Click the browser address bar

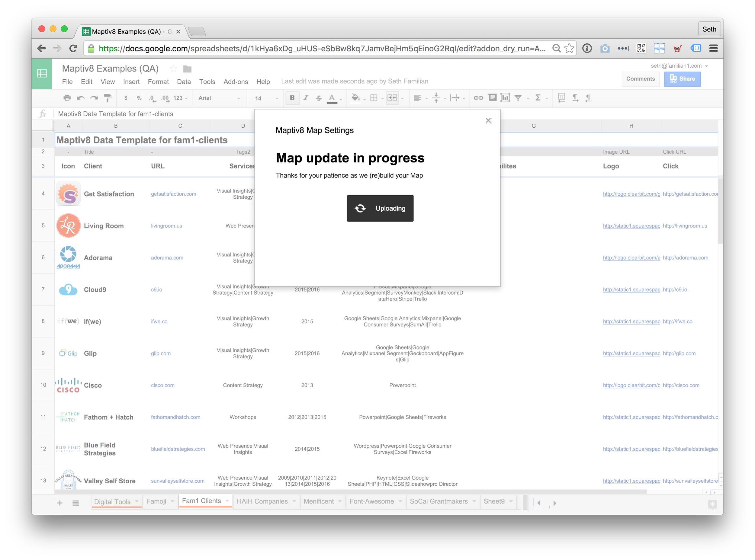322,49
